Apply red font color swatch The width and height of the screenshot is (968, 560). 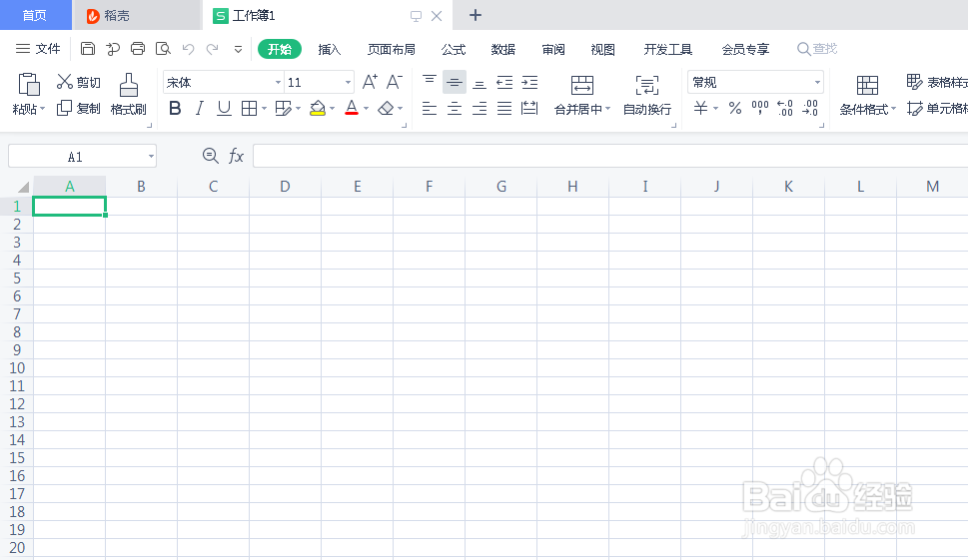click(352, 109)
